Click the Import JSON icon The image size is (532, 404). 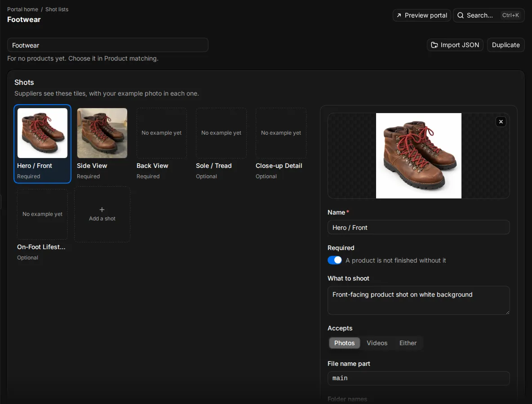[434, 45]
